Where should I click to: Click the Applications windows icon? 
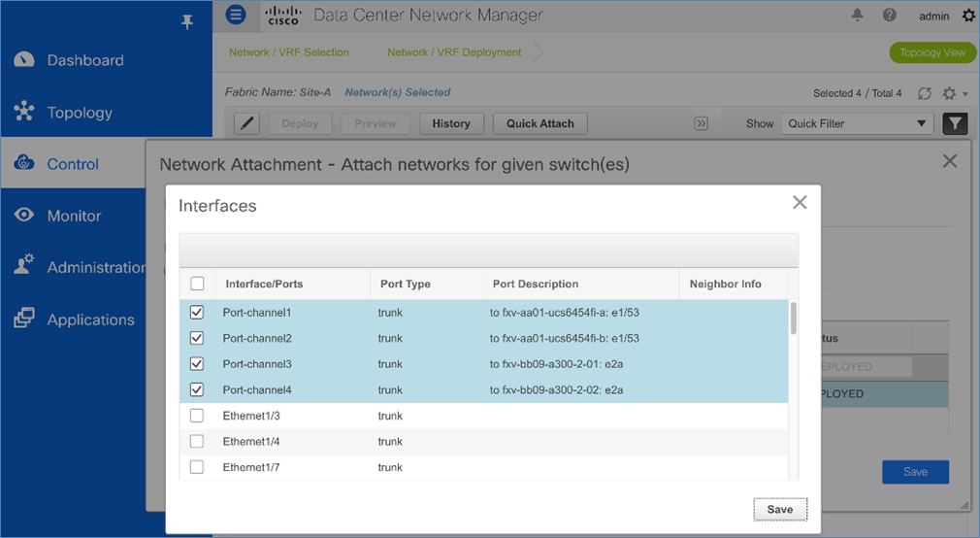point(23,318)
